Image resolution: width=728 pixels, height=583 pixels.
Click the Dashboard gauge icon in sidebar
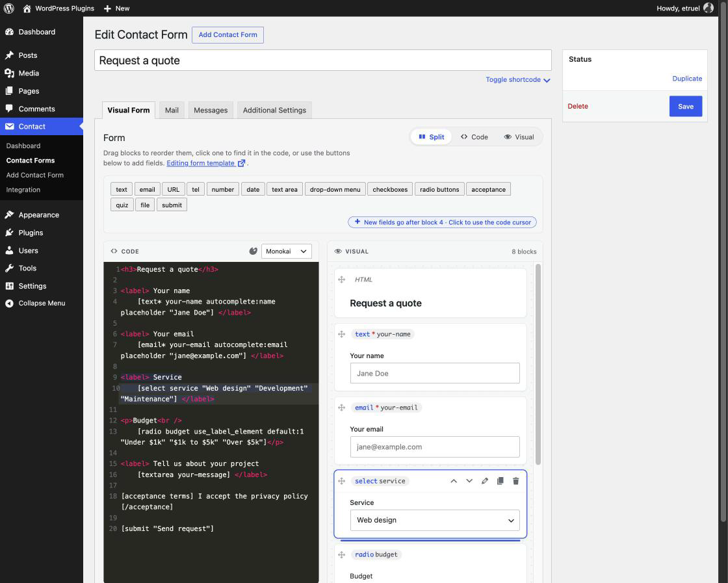(x=9, y=32)
